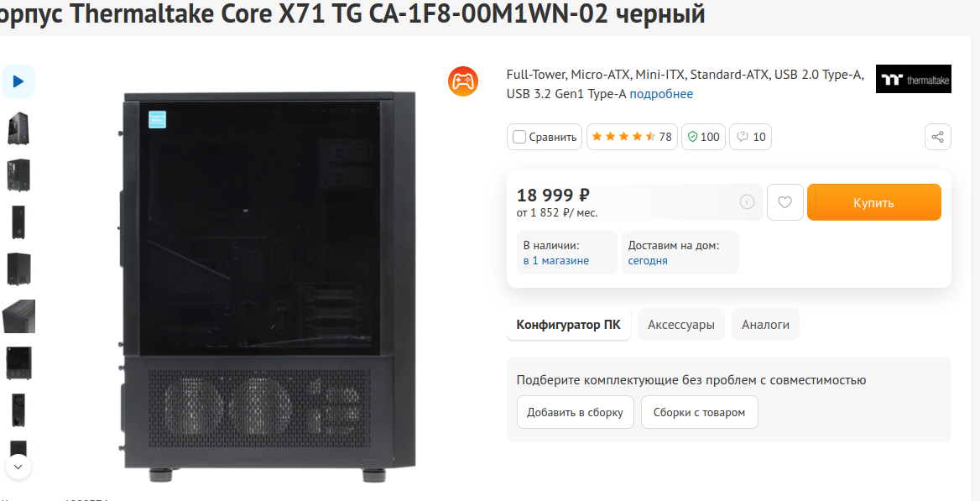This screenshot has width=980, height=501.
Task: Open the share icon button
Action: pyautogui.click(x=937, y=137)
